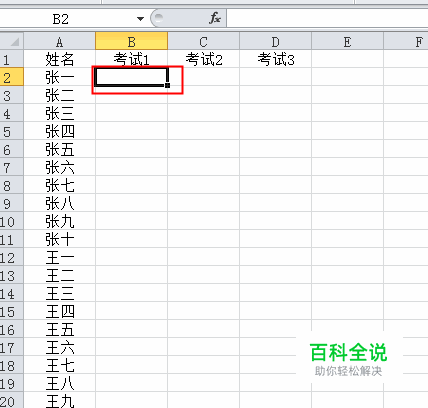Select the cell with 王六

pos(59,347)
